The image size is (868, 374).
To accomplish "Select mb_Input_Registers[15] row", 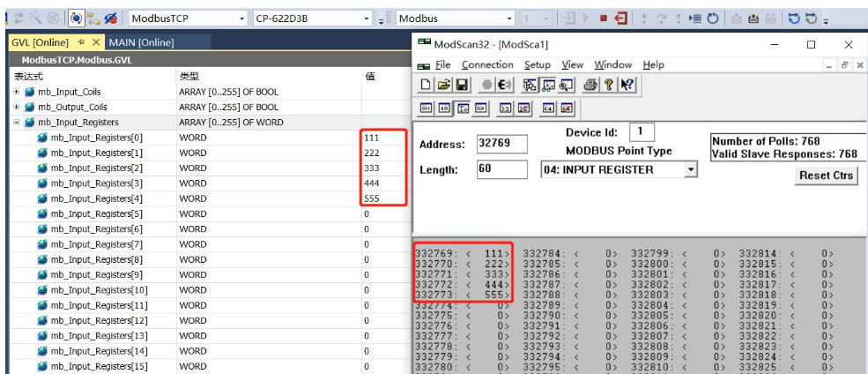I will point(209,366).
